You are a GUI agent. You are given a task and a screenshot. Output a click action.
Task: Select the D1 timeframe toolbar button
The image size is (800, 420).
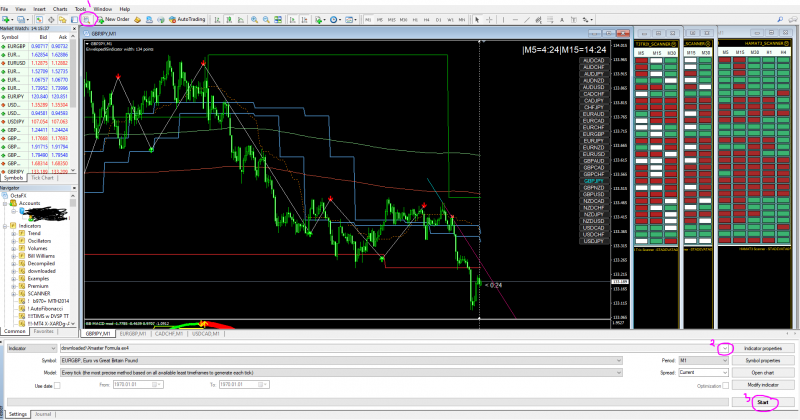[439, 19]
